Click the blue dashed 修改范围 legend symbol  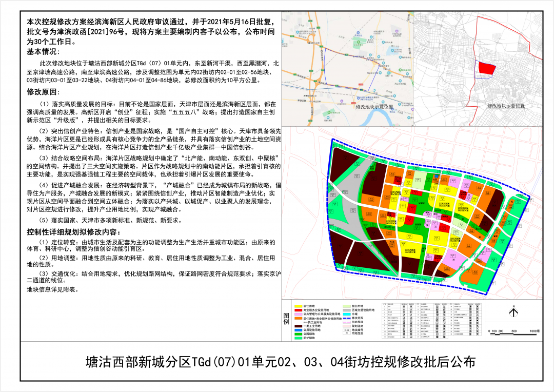[x=347, y=318]
